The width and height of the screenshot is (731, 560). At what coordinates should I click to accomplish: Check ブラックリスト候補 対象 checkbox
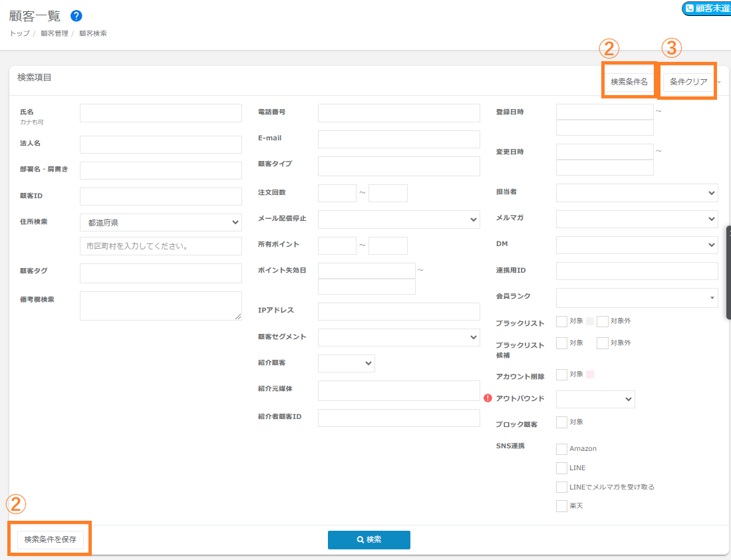(561, 343)
